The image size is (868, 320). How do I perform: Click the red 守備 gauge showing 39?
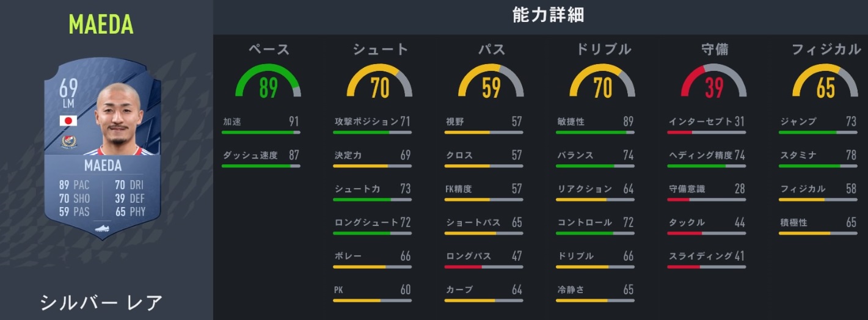(x=714, y=82)
